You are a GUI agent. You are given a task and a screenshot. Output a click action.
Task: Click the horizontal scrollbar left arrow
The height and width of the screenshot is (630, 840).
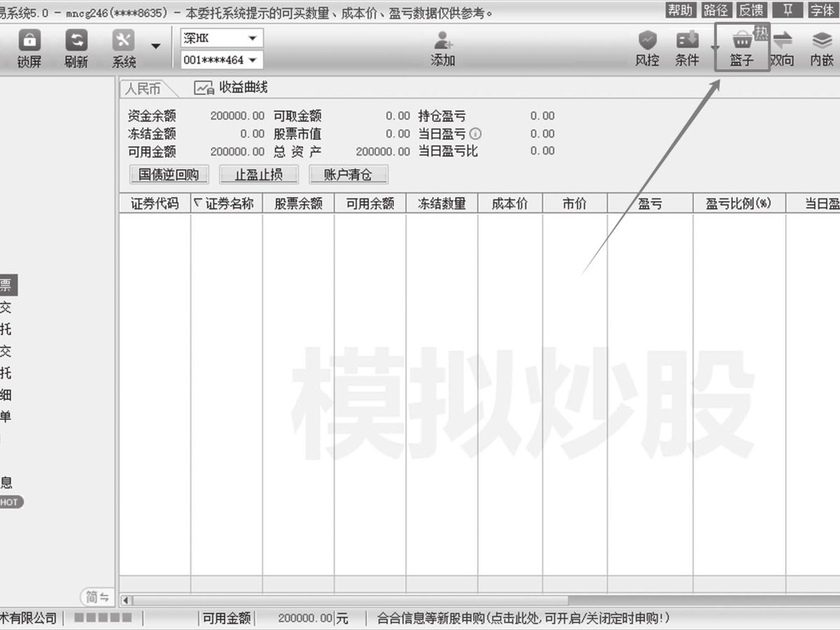126,600
